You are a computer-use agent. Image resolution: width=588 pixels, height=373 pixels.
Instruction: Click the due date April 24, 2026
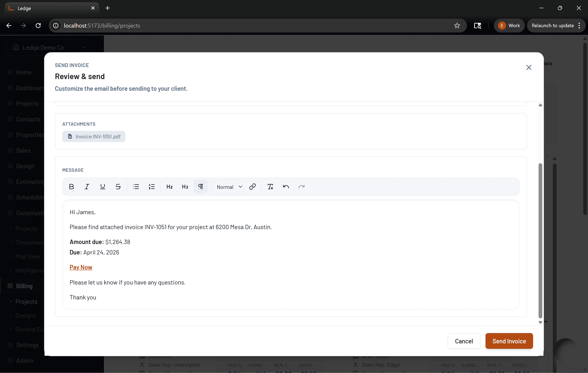point(101,252)
